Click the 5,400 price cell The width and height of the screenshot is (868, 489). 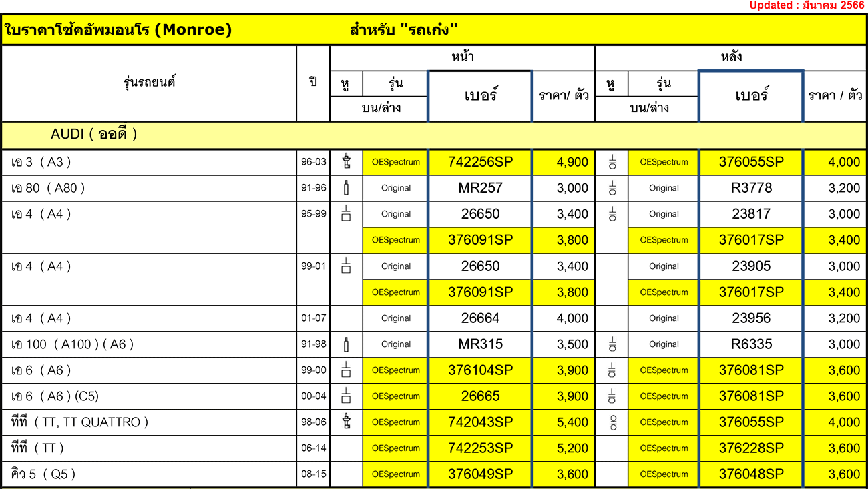[564, 422]
